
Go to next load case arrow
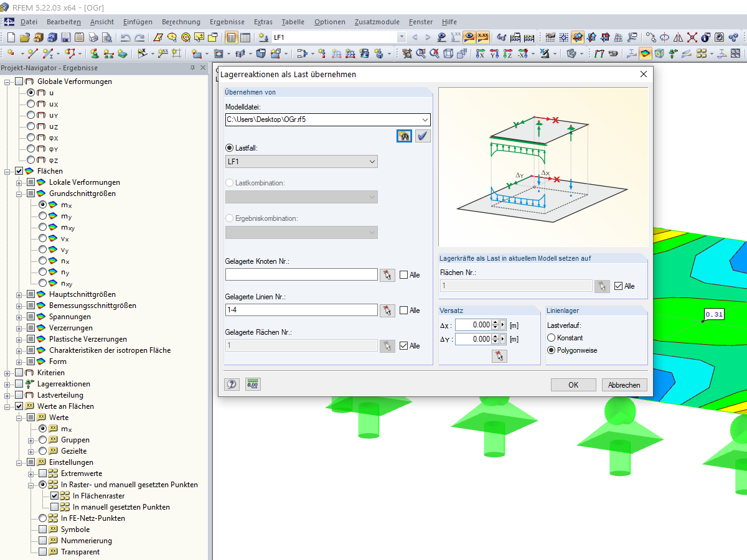pos(428,37)
